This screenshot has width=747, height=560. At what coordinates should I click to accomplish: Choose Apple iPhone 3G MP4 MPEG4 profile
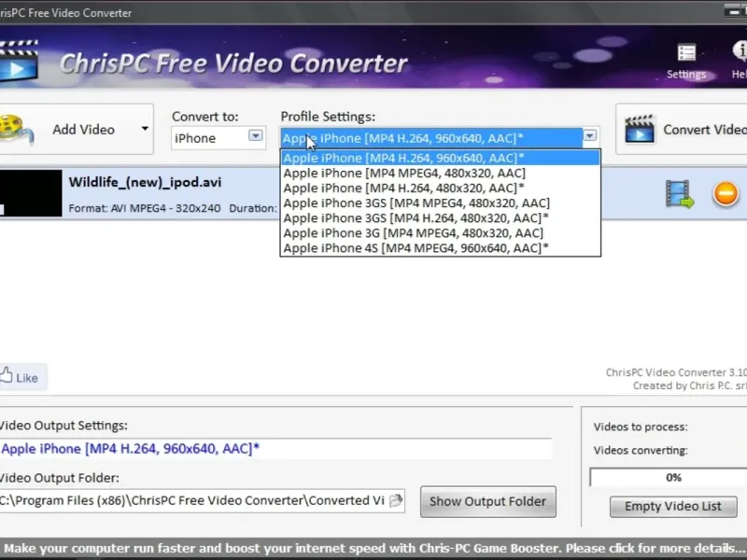tap(440, 232)
